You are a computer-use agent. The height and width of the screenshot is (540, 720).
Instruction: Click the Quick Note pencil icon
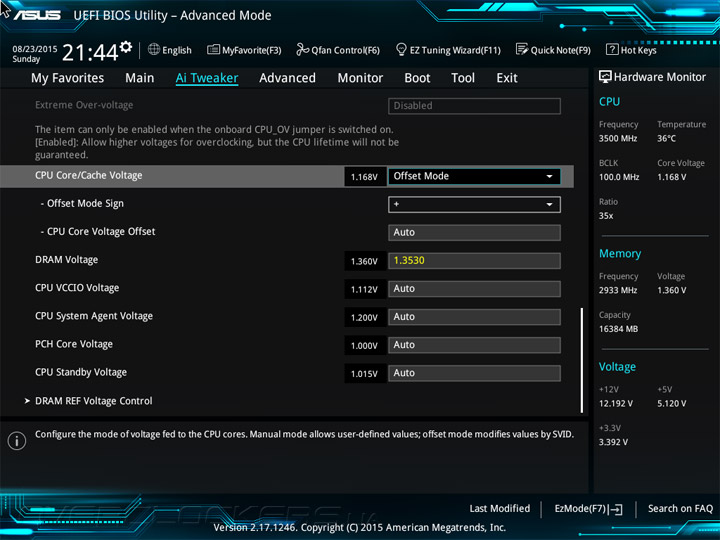tap(522, 49)
